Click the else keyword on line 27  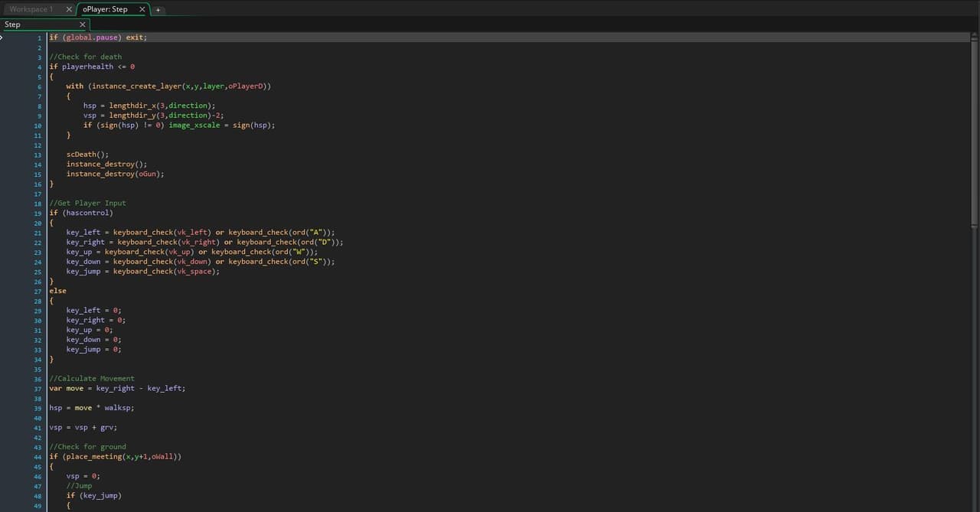57,291
